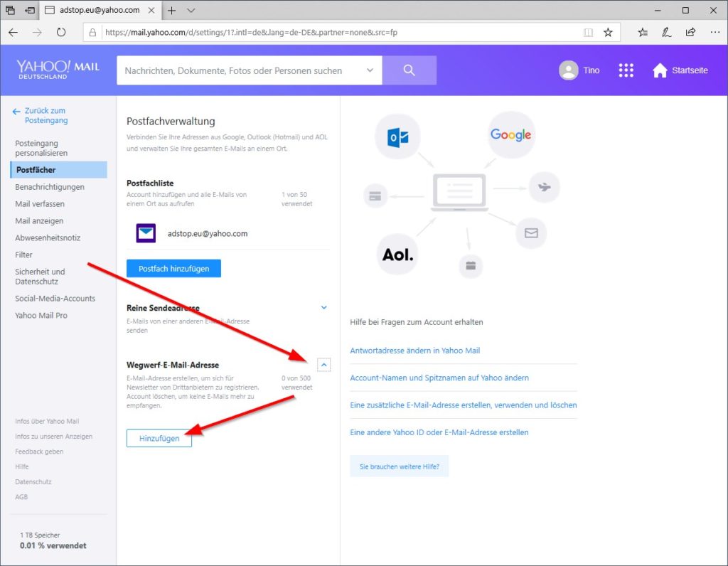
Task: Open Antwortadresse ändern in Yahoo Mail
Action: coord(415,351)
